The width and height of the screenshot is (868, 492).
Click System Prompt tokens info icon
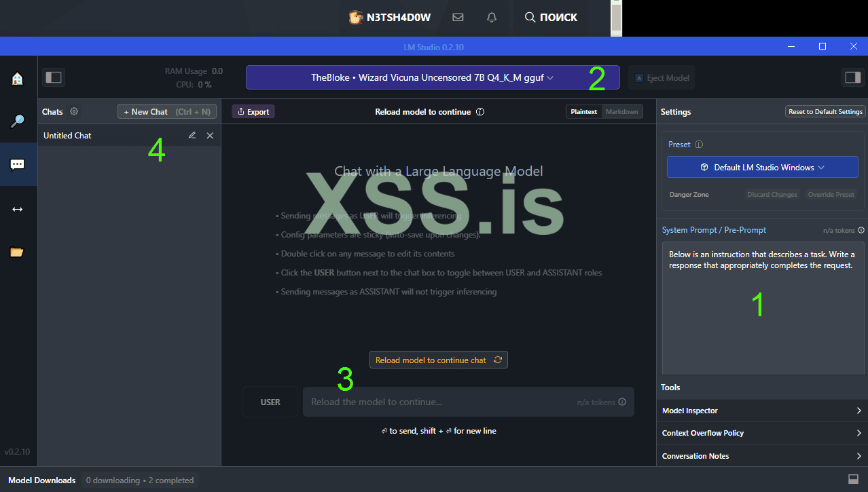click(861, 230)
